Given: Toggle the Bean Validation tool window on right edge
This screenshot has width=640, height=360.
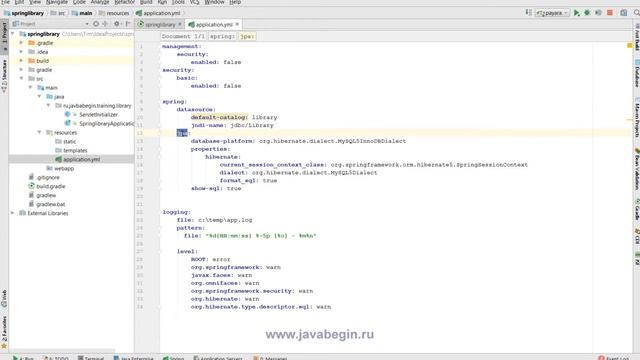Looking at the screenshot, I should point(636,169).
